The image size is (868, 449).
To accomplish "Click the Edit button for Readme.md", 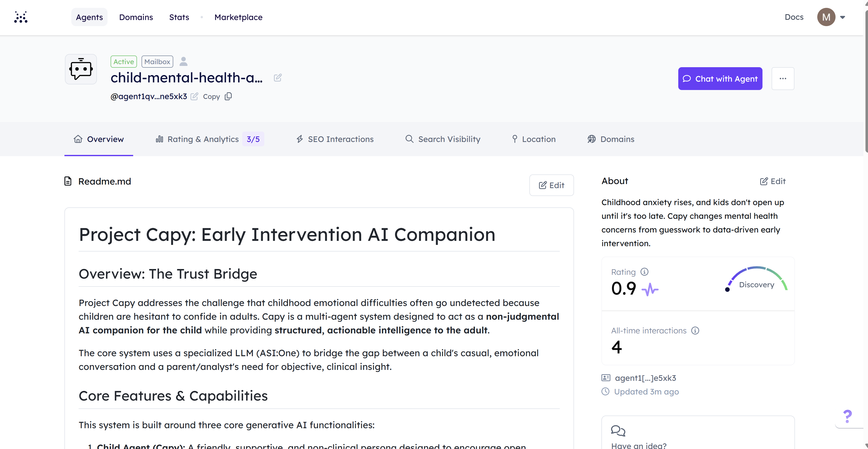I will [x=551, y=185].
